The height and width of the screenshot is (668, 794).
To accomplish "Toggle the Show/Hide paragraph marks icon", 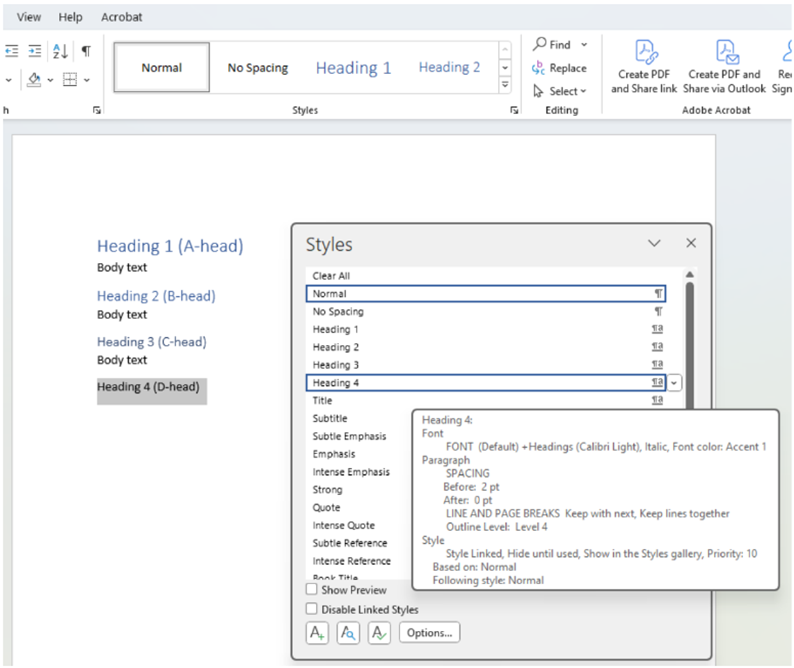I will (86, 51).
